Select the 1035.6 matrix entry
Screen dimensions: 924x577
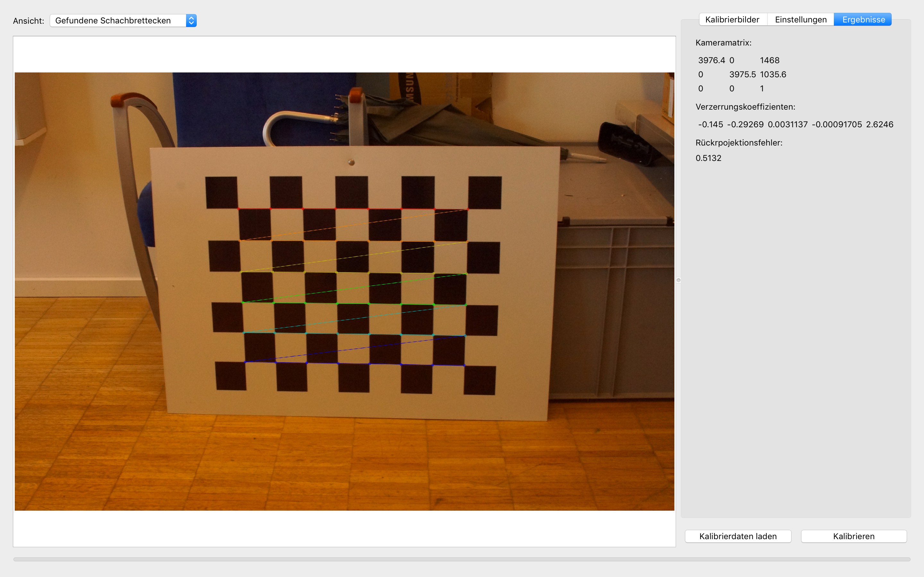(x=773, y=74)
